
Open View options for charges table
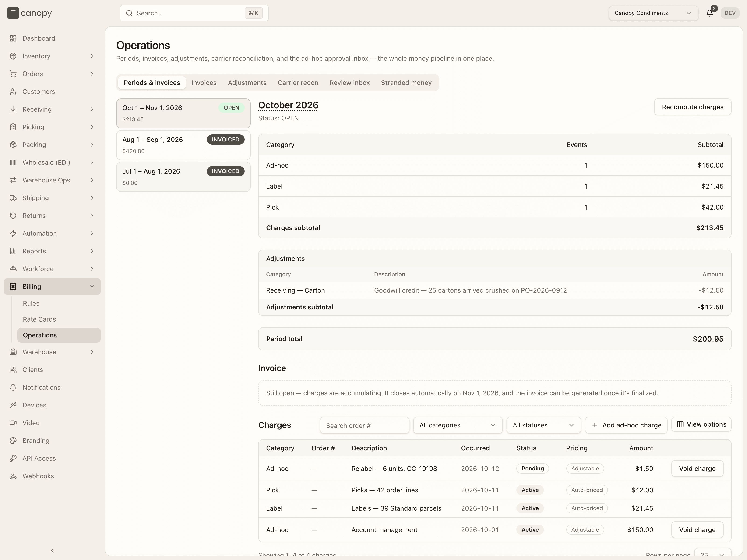point(701,424)
